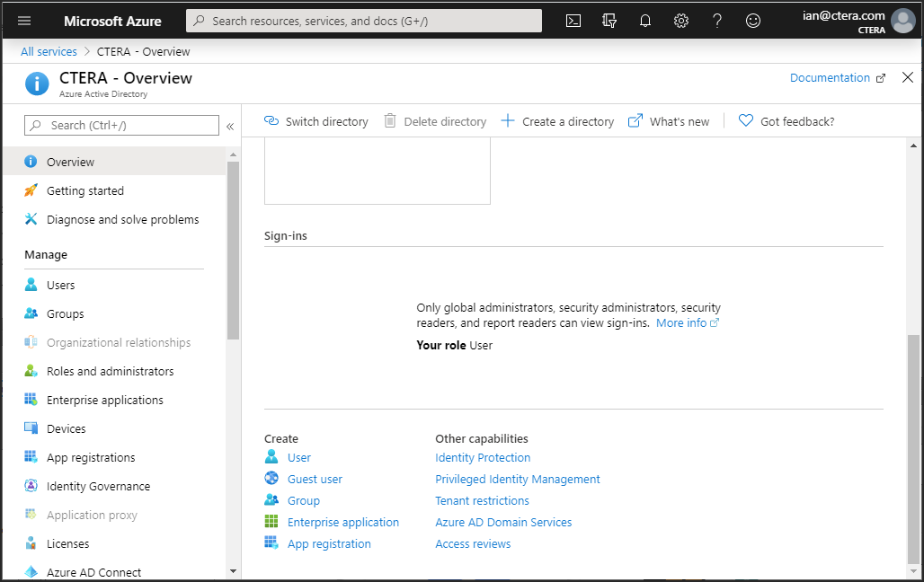Click the App registration link under Create
The width and height of the screenshot is (924, 582).
329,543
